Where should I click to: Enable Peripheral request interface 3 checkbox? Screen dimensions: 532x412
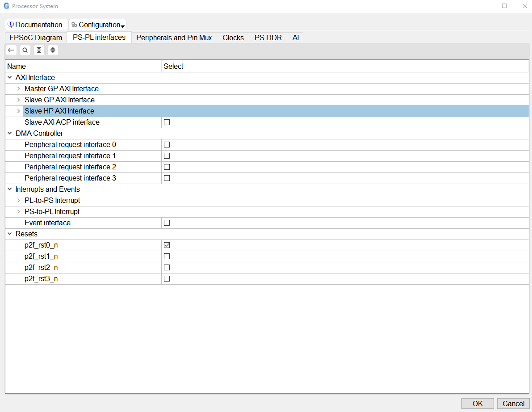[167, 178]
